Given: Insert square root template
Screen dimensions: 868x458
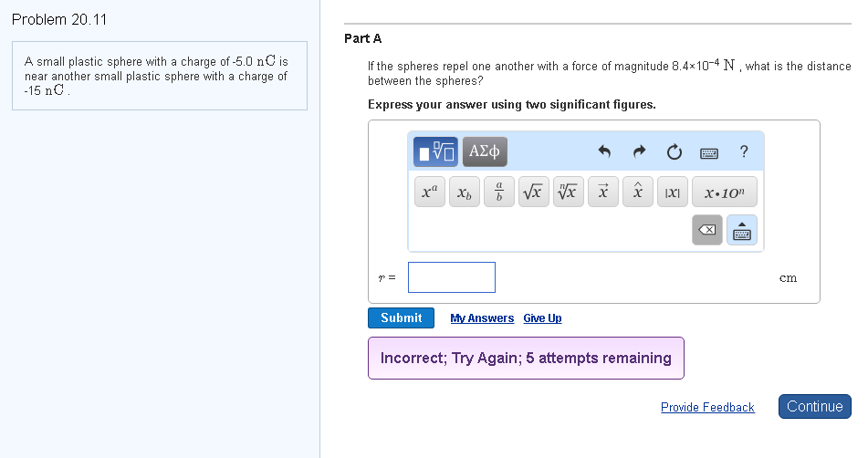Looking at the screenshot, I should (x=534, y=192).
